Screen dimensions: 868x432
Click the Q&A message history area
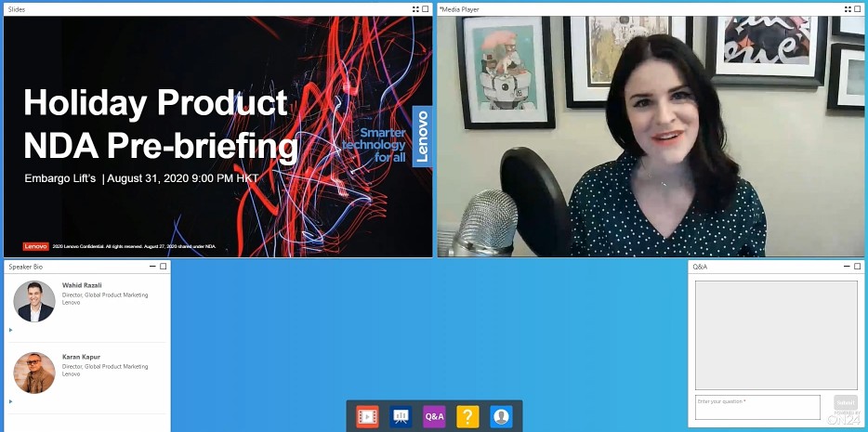(x=776, y=335)
